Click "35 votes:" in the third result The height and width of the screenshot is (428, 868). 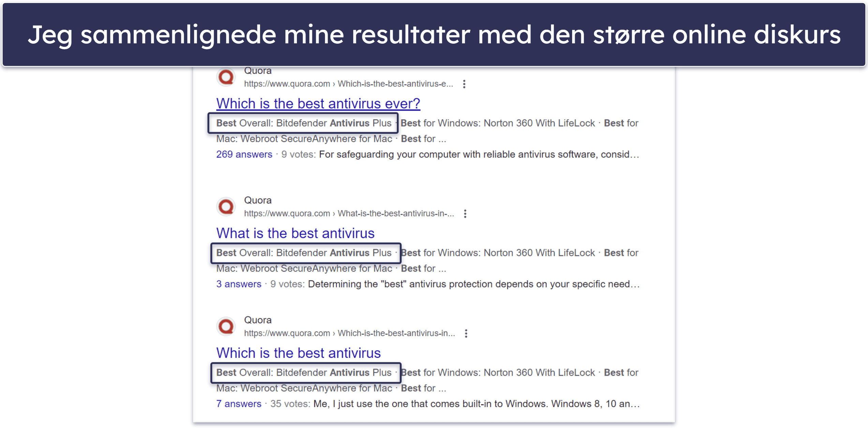[x=290, y=404]
